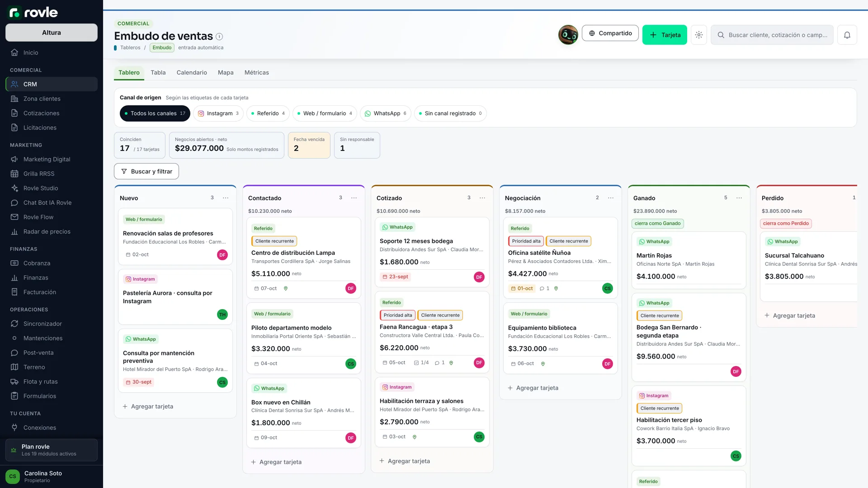Select CRM in sidebar
Viewport: 868px width, 488px height.
52,84
